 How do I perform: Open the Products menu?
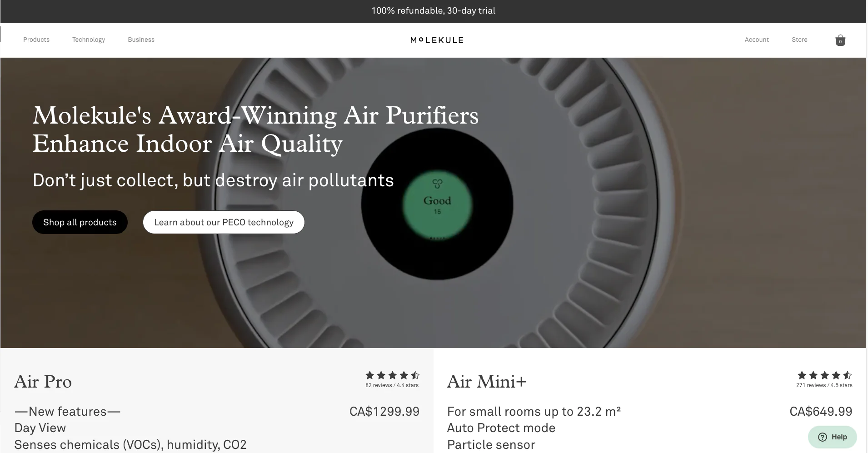[x=36, y=40]
